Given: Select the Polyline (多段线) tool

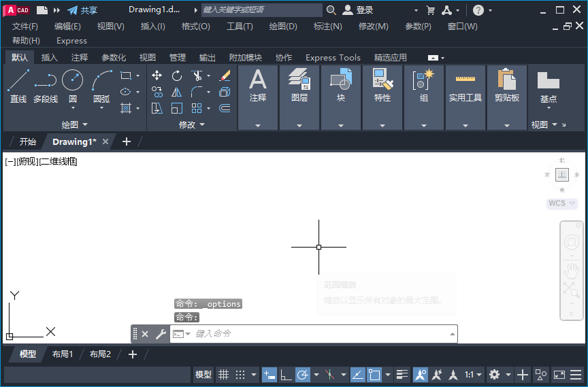Looking at the screenshot, I should pyautogui.click(x=46, y=86).
